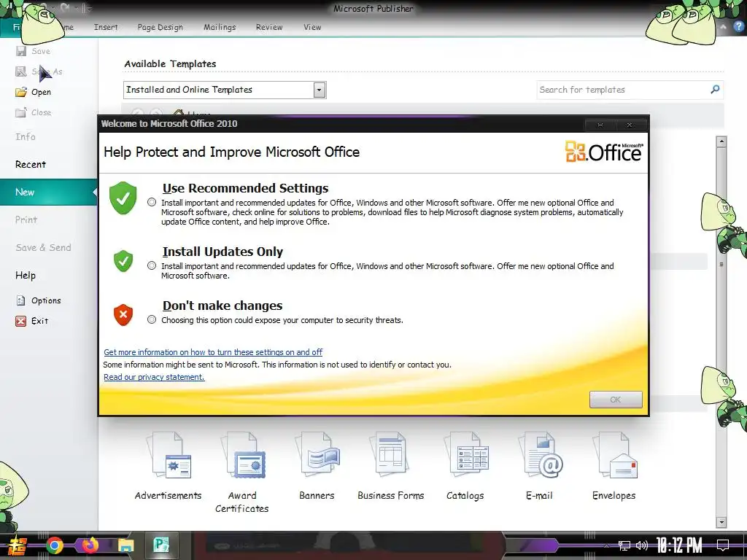Screen dimensions: 747x560
Task: Click the green shield next to Install Updates Only
Action: coord(123,261)
